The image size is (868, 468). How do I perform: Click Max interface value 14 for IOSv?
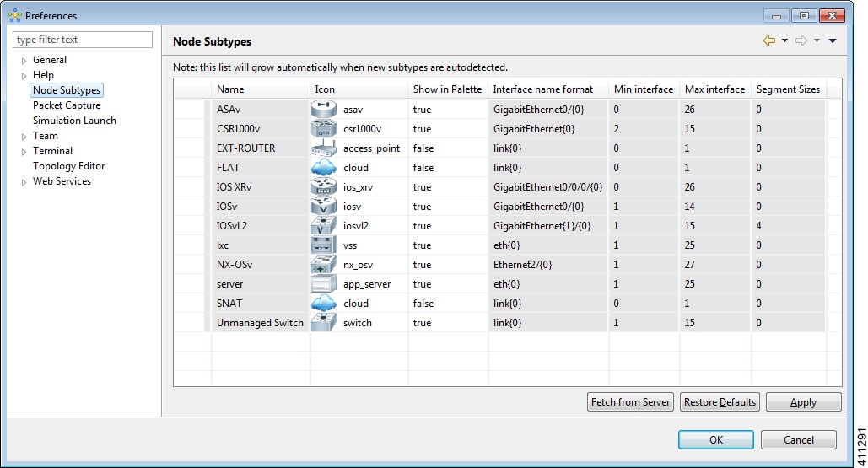tap(715, 206)
